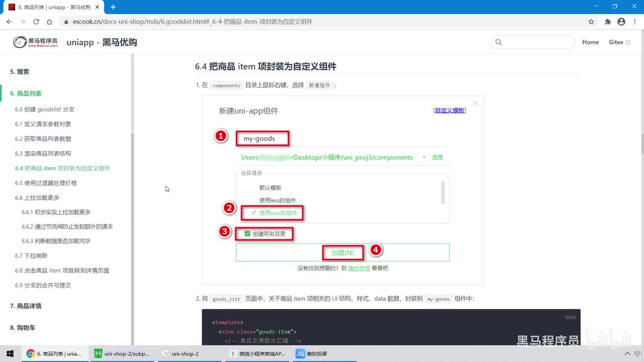644x362 pixels.
Task: Expand the 7. 商品详情 sidebar section
Action: tap(26, 306)
